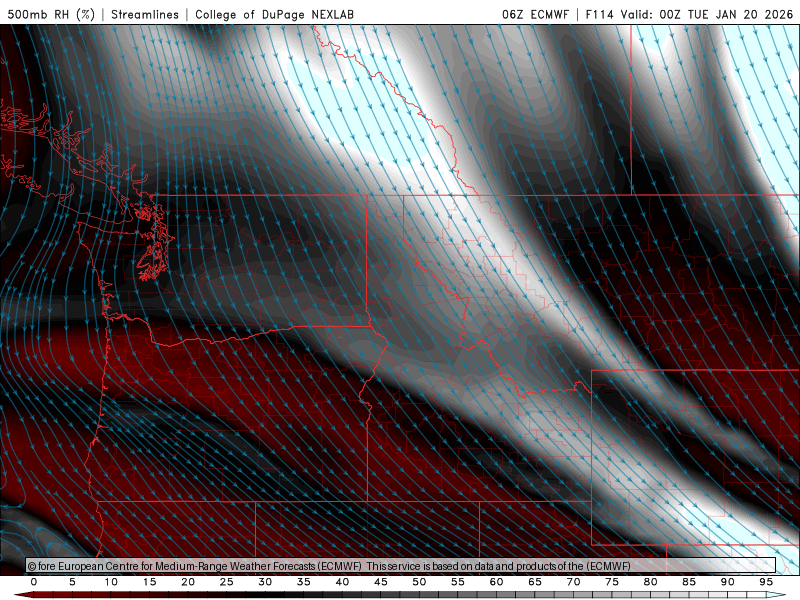The width and height of the screenshot is (800, 600).
Task: Click the 15 tick on the humidity colorbar
Action: coord(149,582)
